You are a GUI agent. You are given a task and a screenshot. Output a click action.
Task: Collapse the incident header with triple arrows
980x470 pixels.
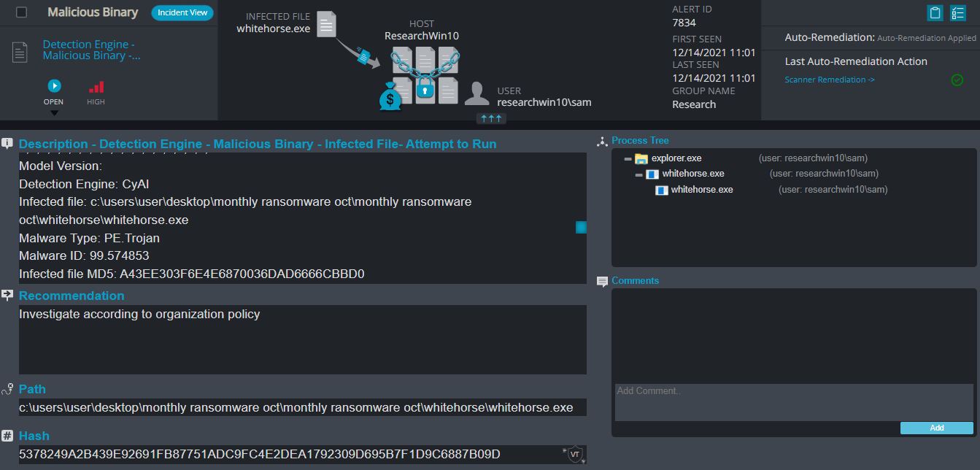click(x=490, y=117)
